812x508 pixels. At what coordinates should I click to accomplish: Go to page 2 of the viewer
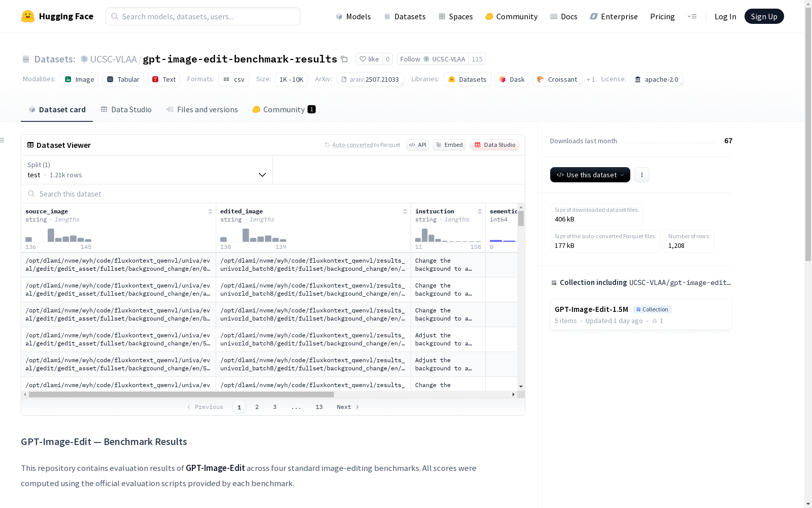point(257,407)
